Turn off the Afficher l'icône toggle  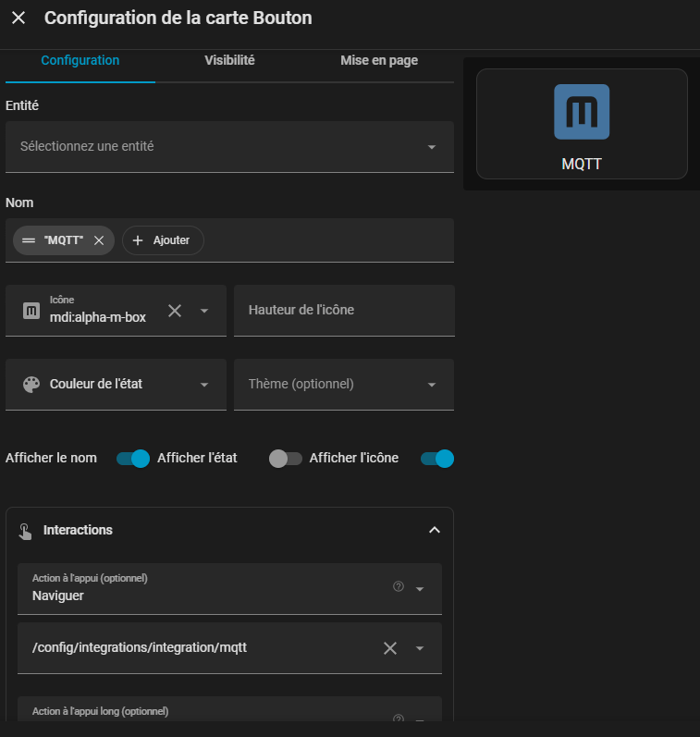pos(436,459)
